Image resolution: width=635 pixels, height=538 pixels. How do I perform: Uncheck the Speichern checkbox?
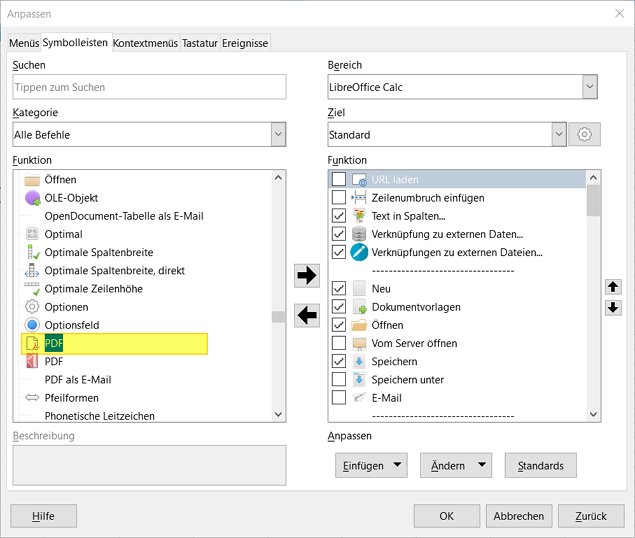pyautogui.click(x=339, y=361)
